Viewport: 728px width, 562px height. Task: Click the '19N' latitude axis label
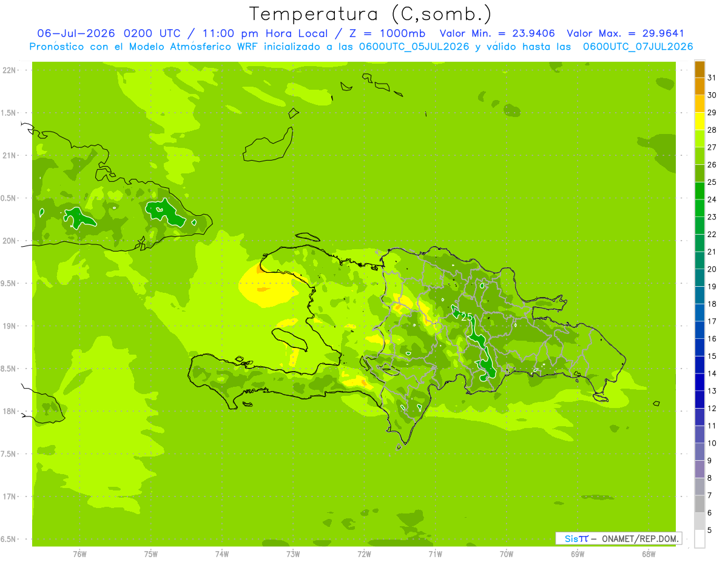tap(10, 326)
